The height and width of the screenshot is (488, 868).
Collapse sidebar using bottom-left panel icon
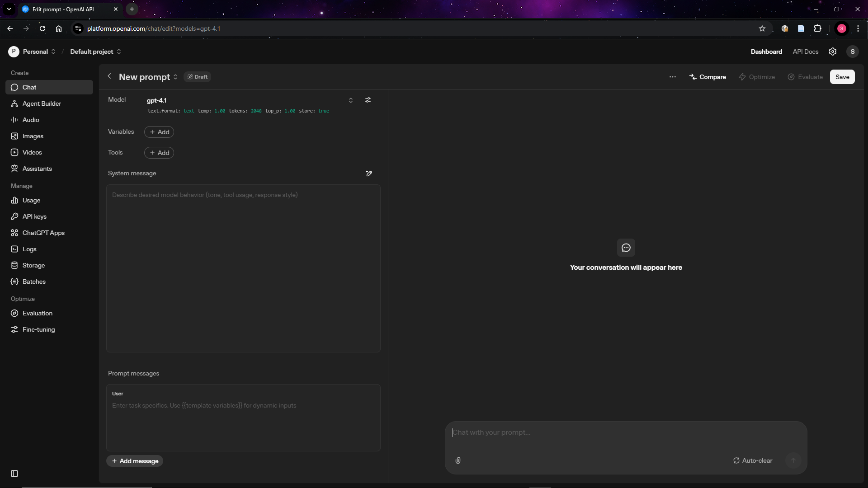click(x=14, y=474)
